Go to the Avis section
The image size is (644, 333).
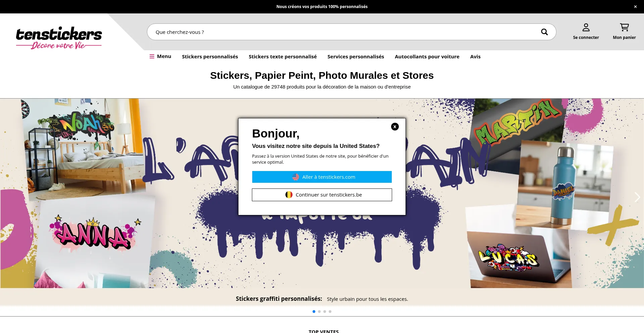475,56
